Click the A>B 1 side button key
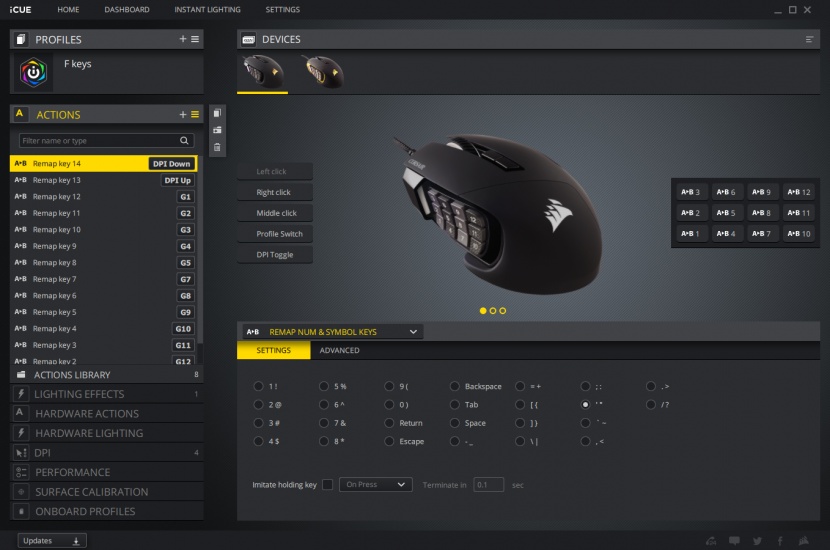830x550 pixels. point(691,233)
